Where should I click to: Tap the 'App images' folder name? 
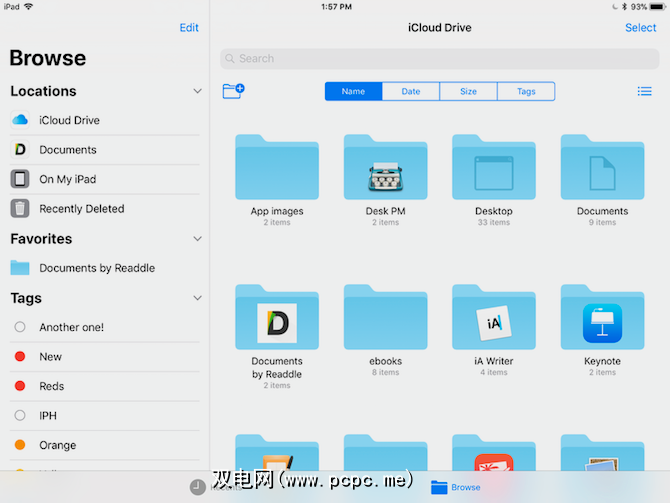(277, 211)
